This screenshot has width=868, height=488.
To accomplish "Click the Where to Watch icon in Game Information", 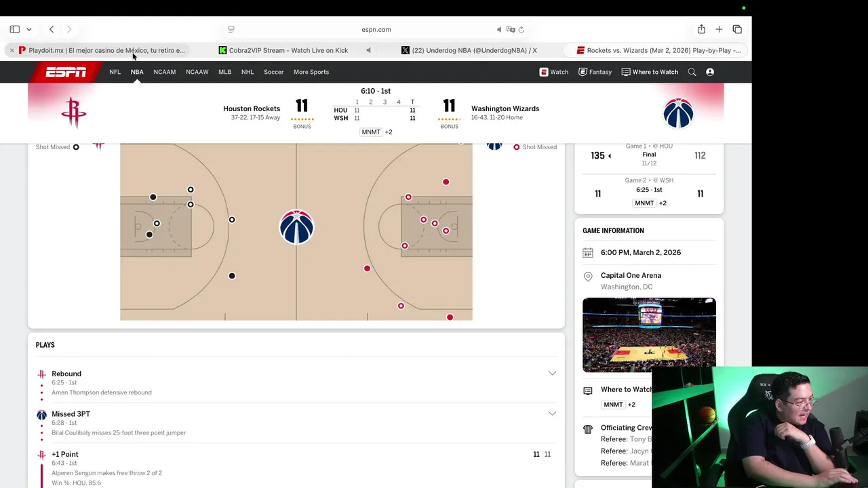I will (588, 390).
